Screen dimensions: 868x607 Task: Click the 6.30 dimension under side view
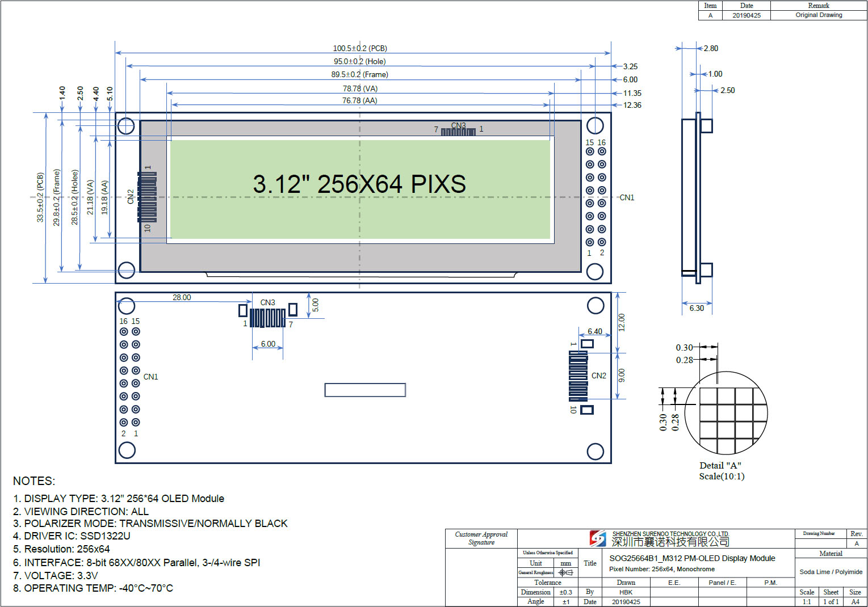tap(697, 308)
